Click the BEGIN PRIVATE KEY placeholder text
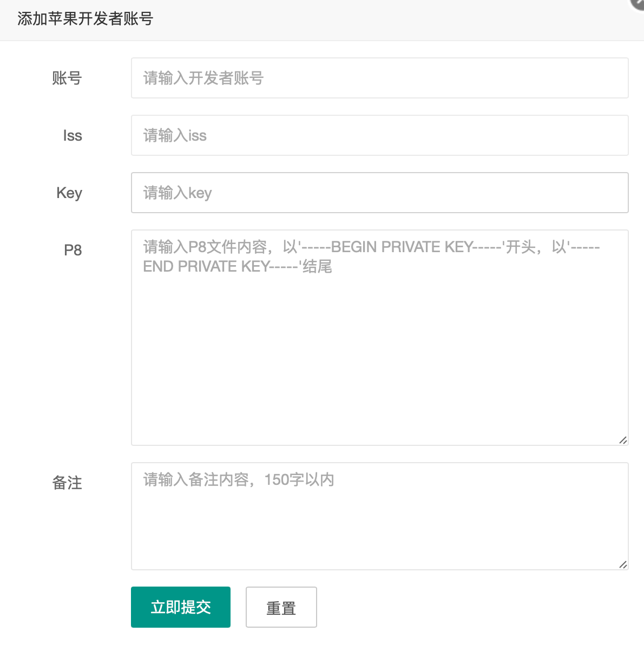Image resolution: width=644 pixels, height=658 pixels. pos(402,247)
